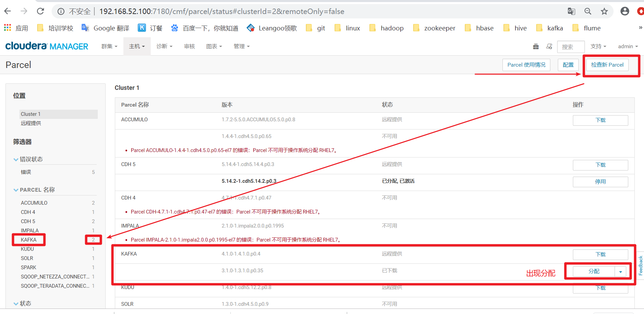Image resolution: width=644 pixels, height=314 pixels.
Task: Click 分配 for KAFKA 3.1.0 parcel
Action: 594,272
